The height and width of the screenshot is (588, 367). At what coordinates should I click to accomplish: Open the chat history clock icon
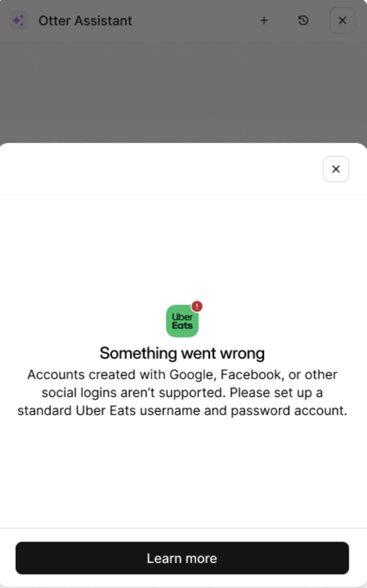tap(303, 20)
